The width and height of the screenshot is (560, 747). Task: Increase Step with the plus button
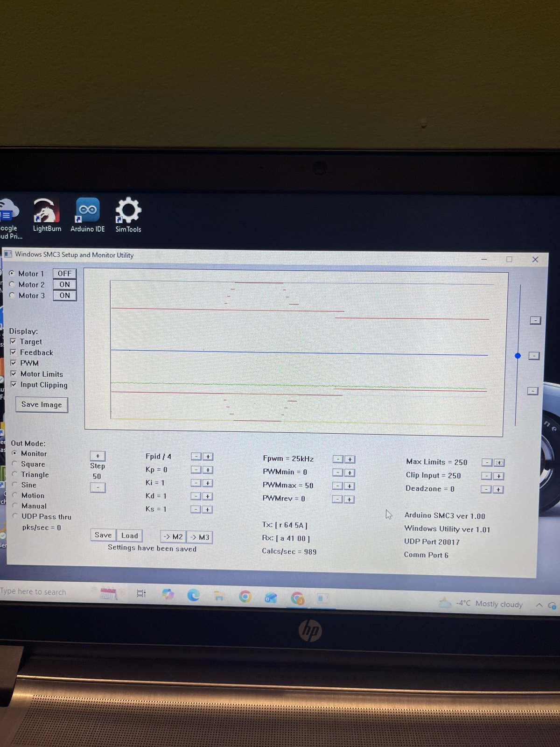(x=98, y=456)
